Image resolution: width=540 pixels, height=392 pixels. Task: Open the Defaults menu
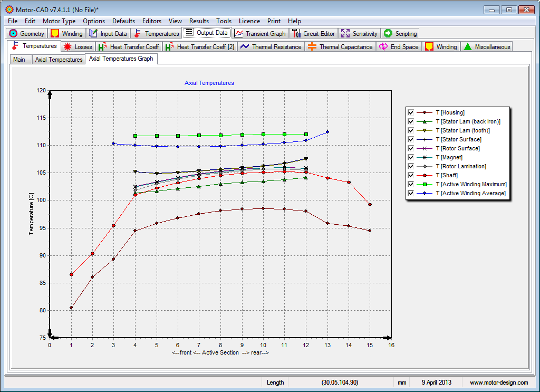[123, 21]
